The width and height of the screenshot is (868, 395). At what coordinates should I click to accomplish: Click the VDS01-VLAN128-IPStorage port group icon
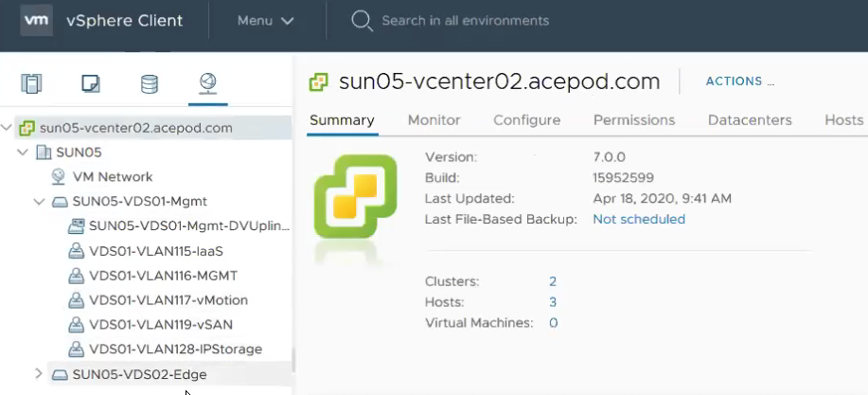click(76, 349)
